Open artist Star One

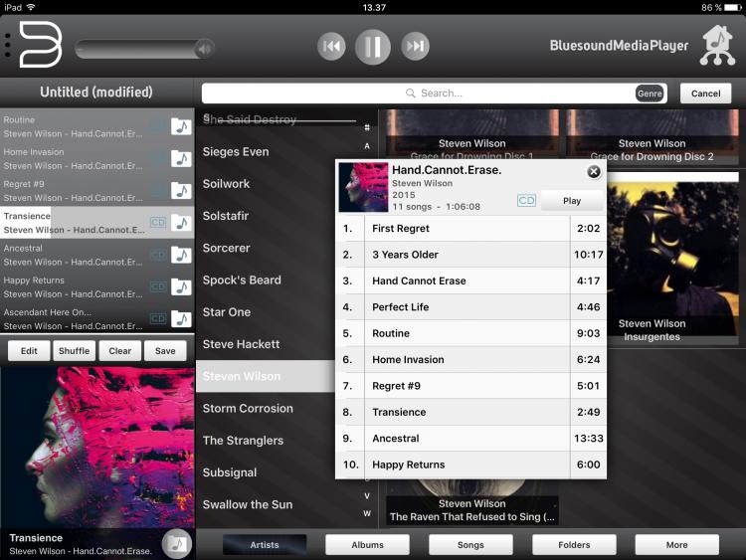pyautogui.click(x=227, y=312)
